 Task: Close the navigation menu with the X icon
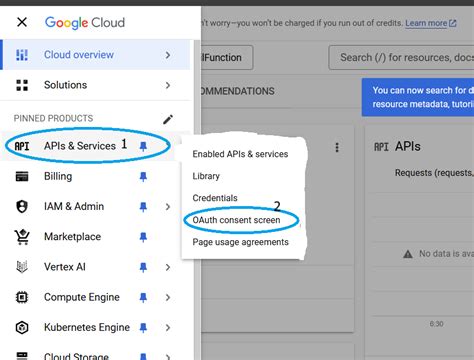(x=22, y=23)
